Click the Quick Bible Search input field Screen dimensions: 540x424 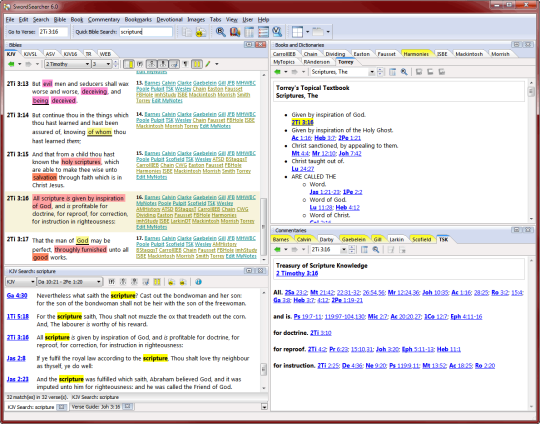146,32
